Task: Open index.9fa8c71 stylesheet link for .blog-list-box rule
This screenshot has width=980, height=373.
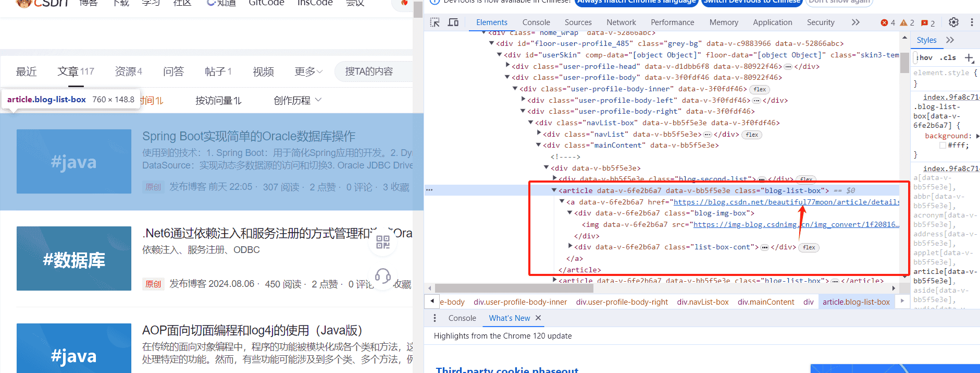Action: click(951, 97)
